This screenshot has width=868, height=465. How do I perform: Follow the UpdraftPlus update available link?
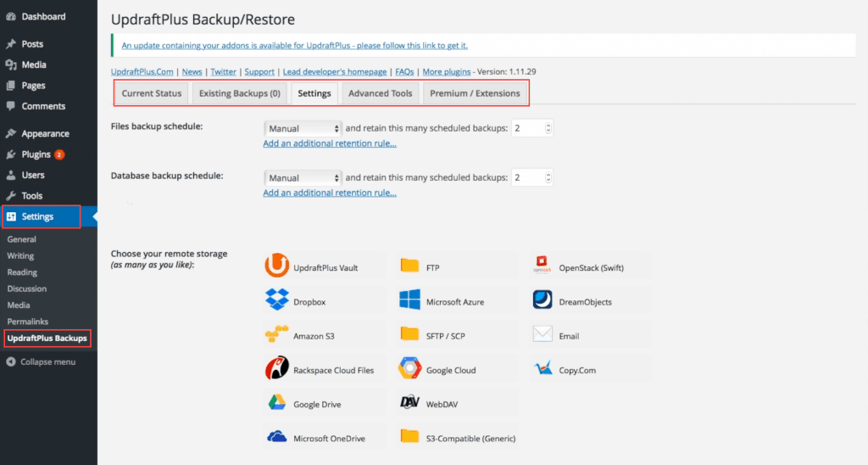(x=294, y=45)
